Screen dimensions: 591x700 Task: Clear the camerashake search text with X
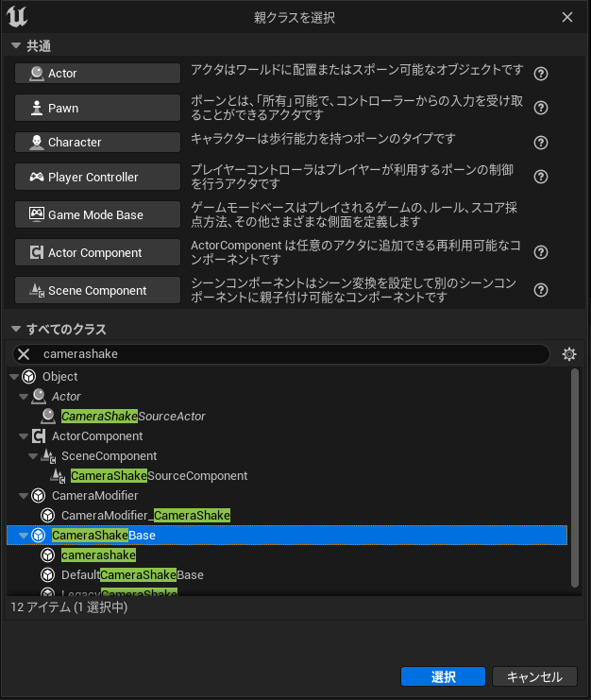pos(25,354)
